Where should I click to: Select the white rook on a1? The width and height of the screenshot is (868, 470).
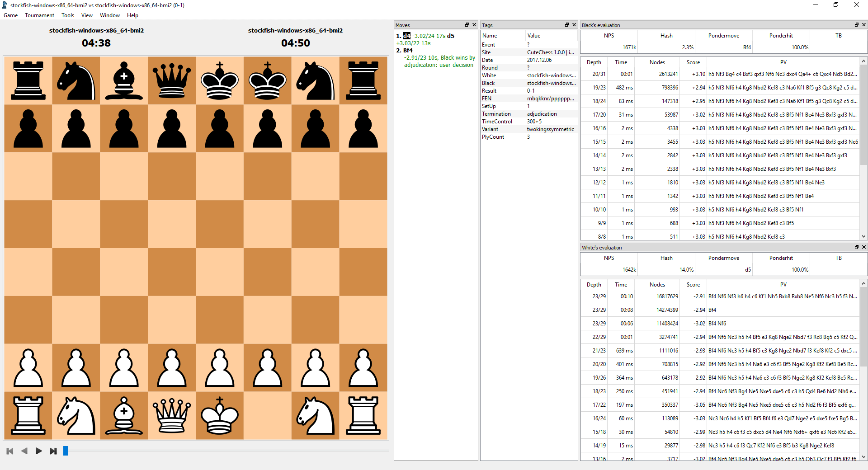click(28, 415)
